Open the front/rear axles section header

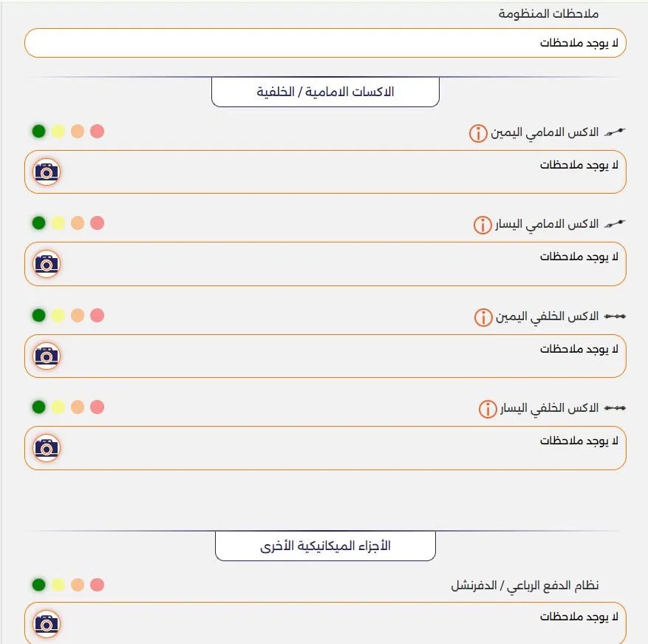[325, 91]
